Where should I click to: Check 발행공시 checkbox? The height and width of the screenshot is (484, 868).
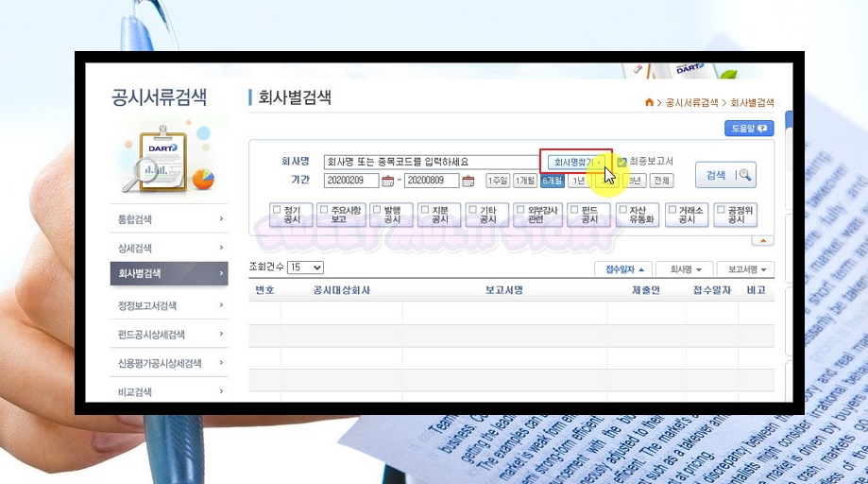377,210
